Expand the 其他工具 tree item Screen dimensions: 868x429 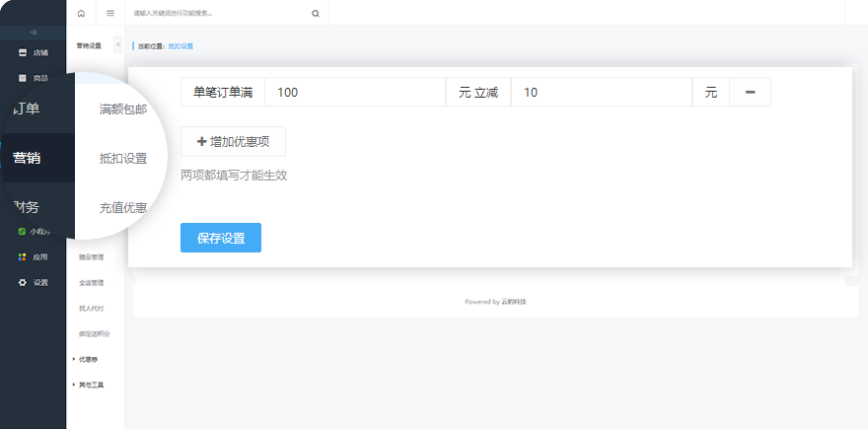click(x=90, y=385)
